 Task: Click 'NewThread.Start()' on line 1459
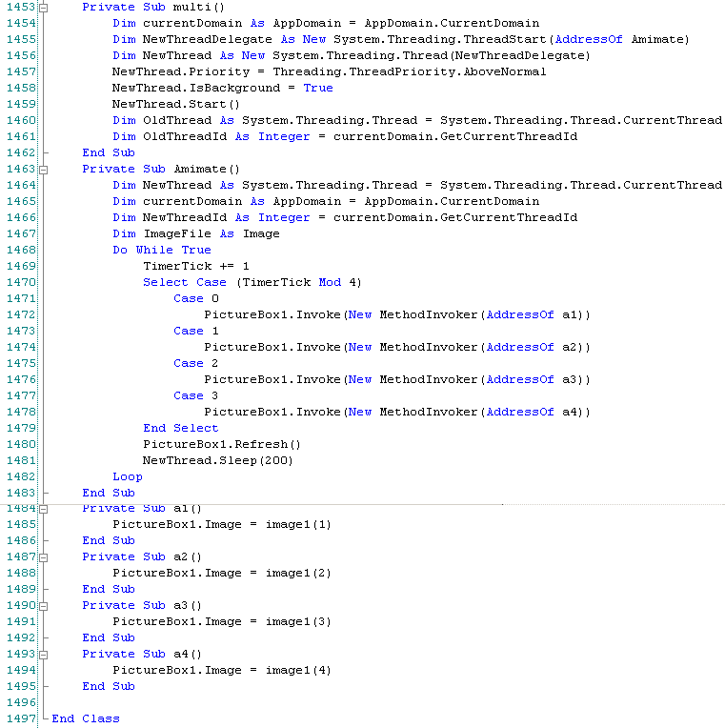[x=176, y=105]
